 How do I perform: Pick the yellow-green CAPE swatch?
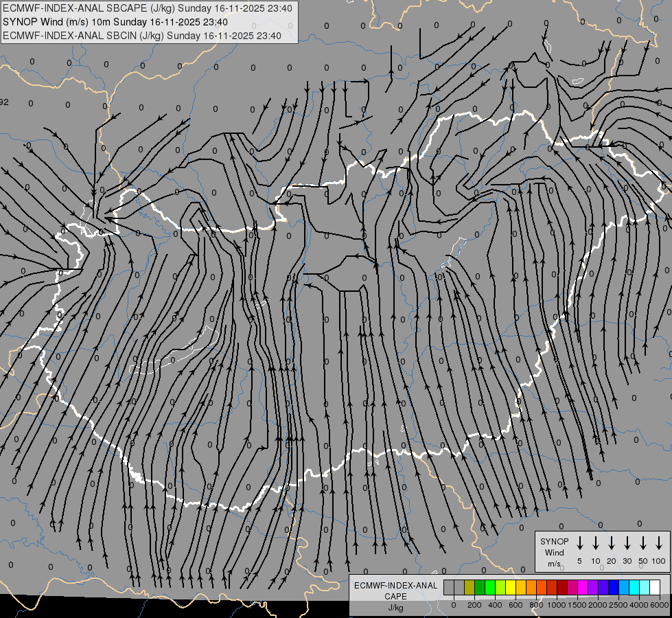click(x=500, y=587)
